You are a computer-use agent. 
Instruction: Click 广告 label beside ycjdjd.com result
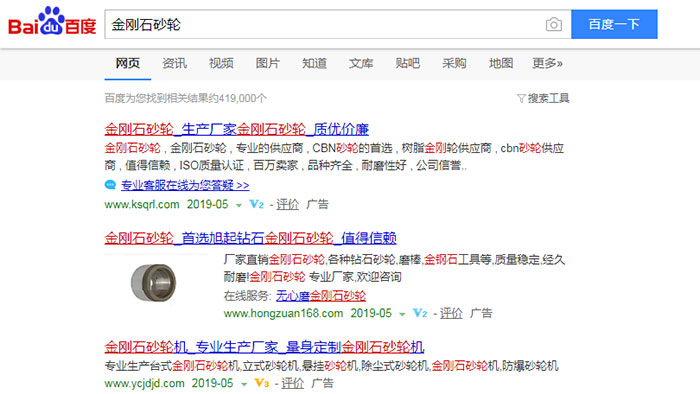(x=322, y=383)
